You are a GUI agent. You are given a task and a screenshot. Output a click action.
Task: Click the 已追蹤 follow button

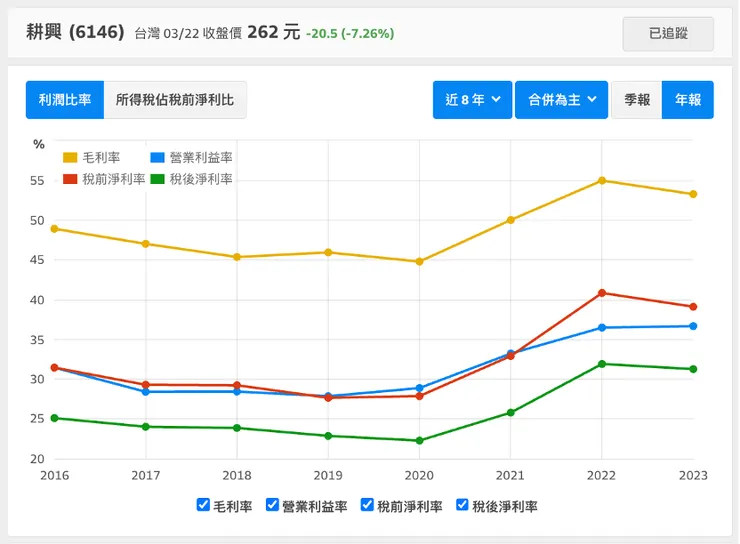[x=668, y=34]
